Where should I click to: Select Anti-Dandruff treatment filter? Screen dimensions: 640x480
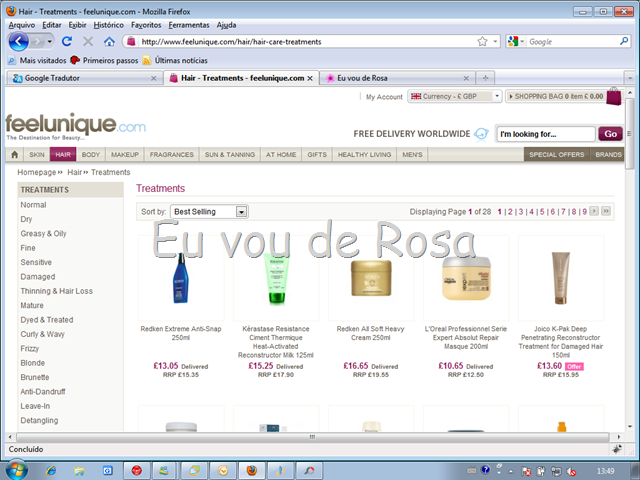[x=43, y=391]
